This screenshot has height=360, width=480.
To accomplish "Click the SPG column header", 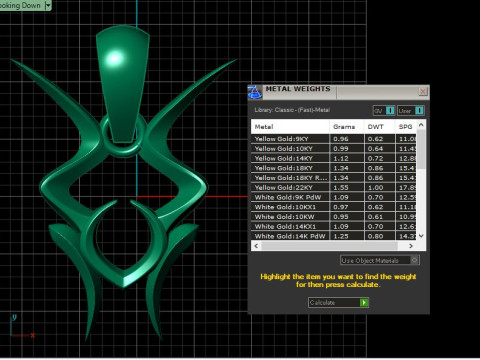I will click(x=405, y=127).
